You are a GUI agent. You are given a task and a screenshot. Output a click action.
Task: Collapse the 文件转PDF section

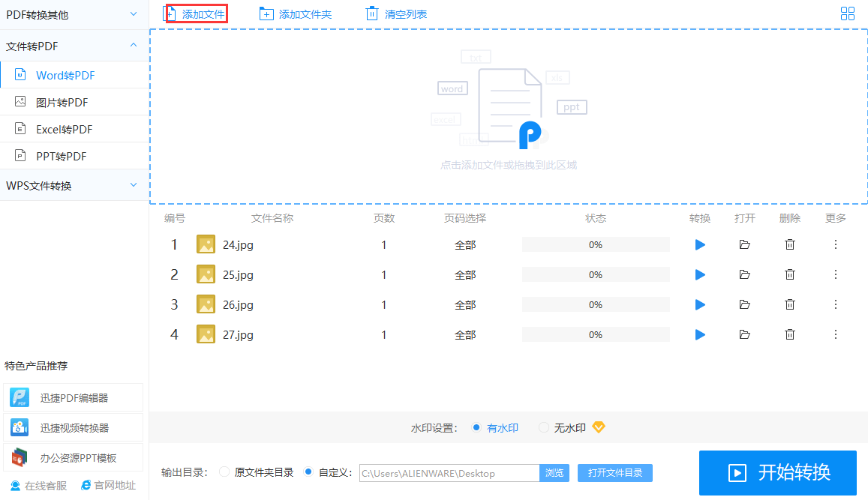74,46
